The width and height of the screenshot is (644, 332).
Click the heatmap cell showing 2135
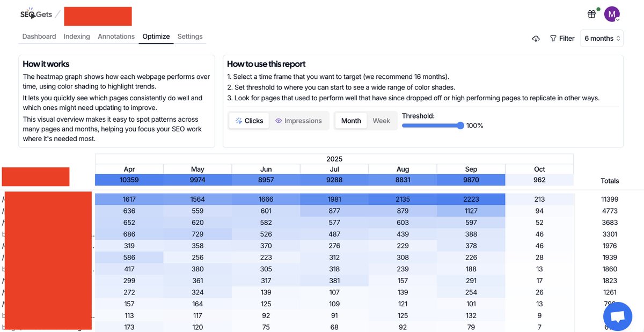click(402, 199)
